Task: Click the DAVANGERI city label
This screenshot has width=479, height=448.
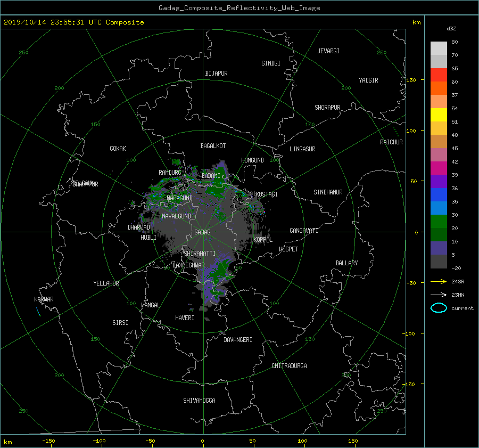Action: 238,340
